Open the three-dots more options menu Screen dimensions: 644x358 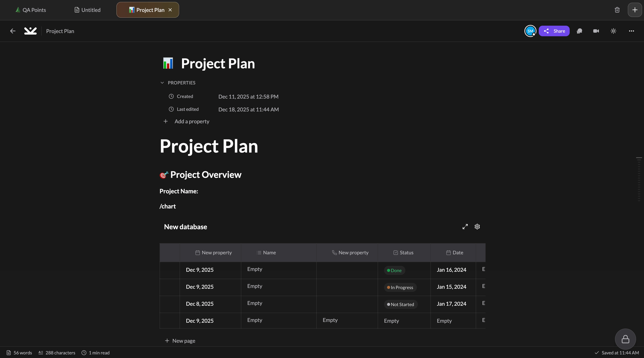[x=631, y=31]
